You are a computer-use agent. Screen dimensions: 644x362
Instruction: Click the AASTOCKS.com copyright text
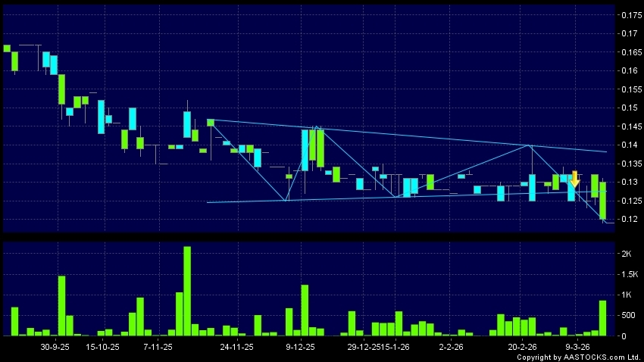[579, 357]
